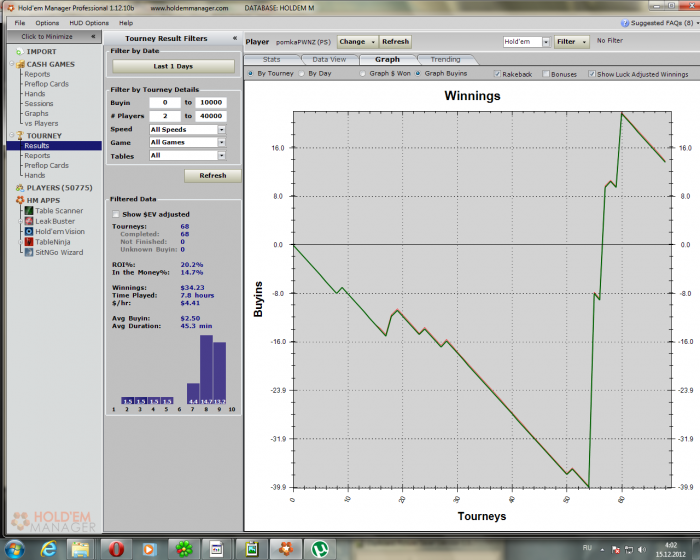Select Graph $ Won option
Screen dimensions: 700x560
pyautogui.click(x=366, y=73)
